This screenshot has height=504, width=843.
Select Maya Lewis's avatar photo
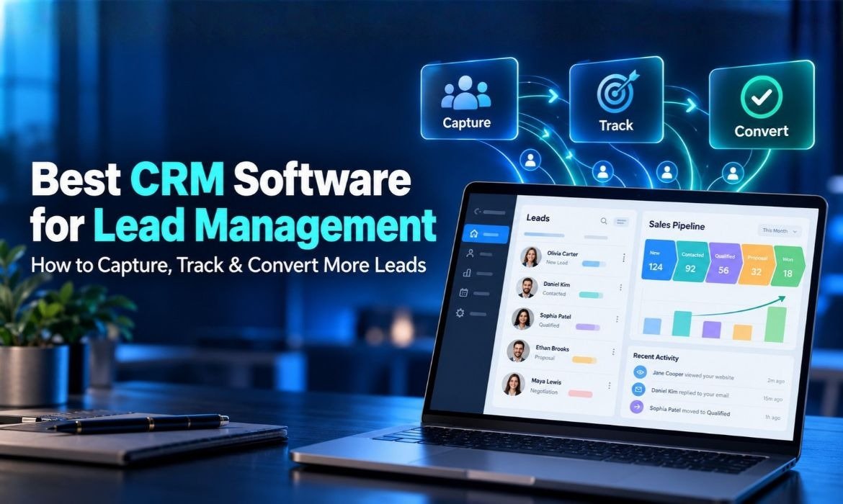click(514, 384)
